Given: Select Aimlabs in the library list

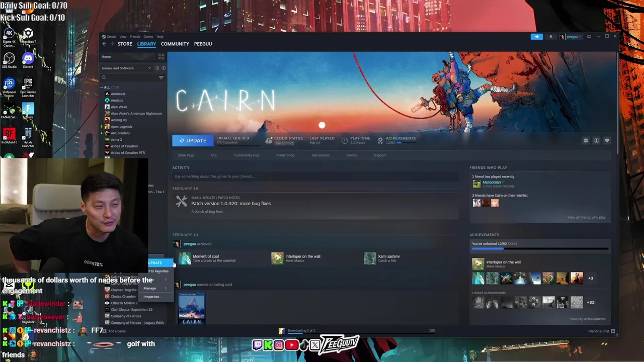Looking at the screenshot, I should point(116,101).
